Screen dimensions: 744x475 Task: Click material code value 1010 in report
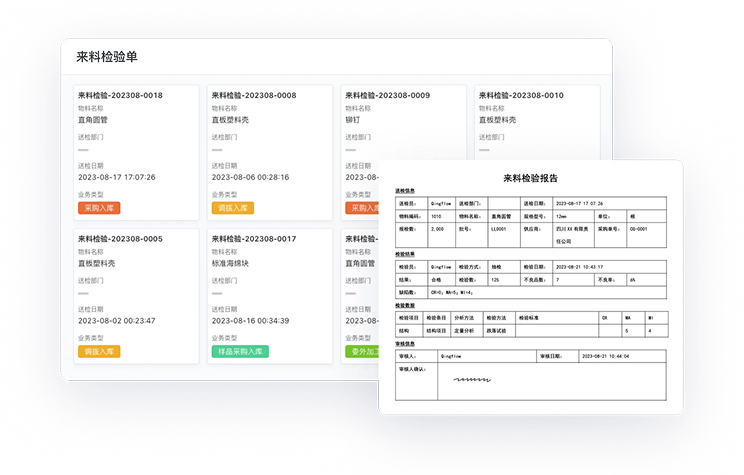[x=436, y=216]
